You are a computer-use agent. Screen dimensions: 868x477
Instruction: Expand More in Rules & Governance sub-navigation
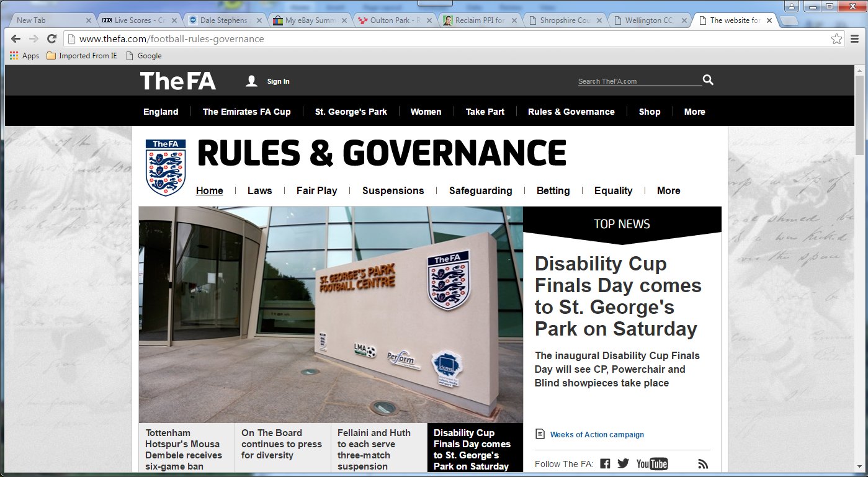tap(669, 190)
